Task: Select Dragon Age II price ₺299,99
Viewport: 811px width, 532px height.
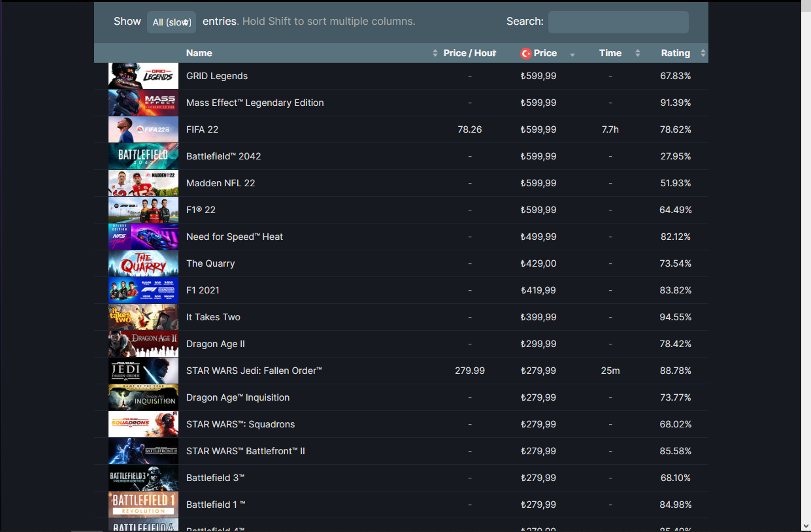Action: click(538, 344)
